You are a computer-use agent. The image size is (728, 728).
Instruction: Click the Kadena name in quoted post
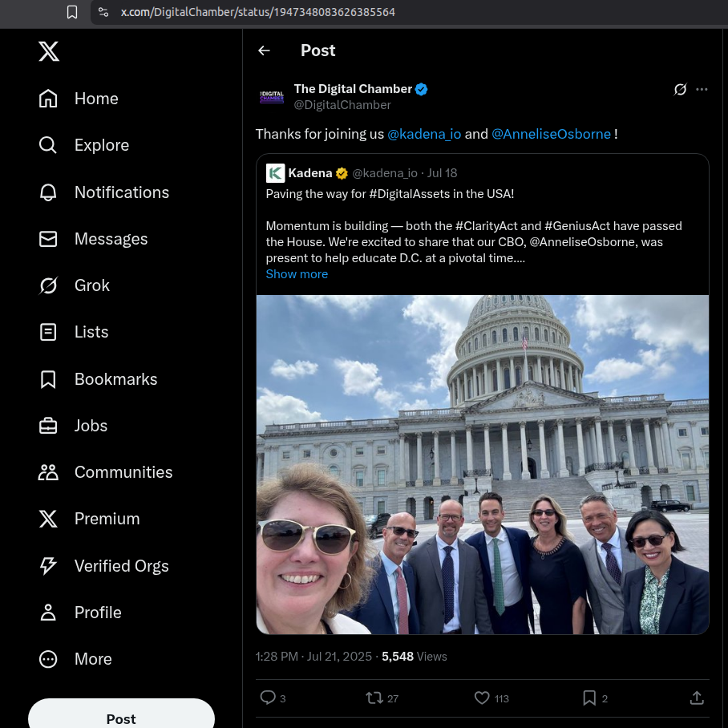[310, 173]
